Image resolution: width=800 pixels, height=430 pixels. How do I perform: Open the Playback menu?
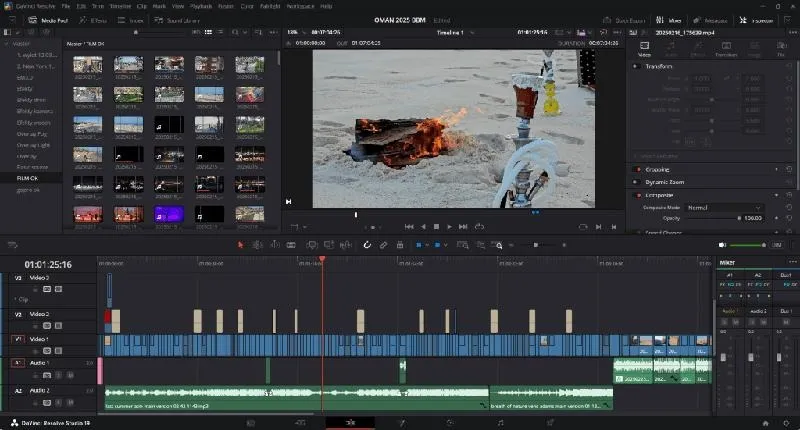pos(201,6)
